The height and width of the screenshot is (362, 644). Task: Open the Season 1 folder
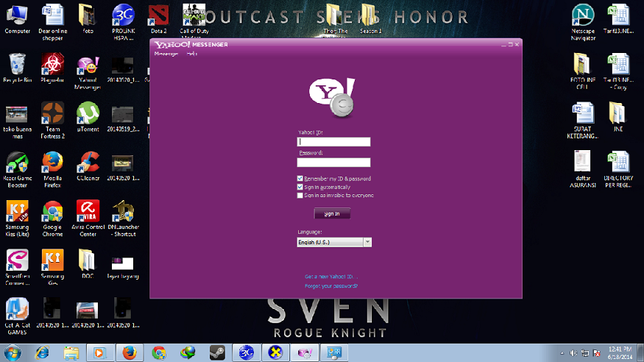[x=370, y=18]
